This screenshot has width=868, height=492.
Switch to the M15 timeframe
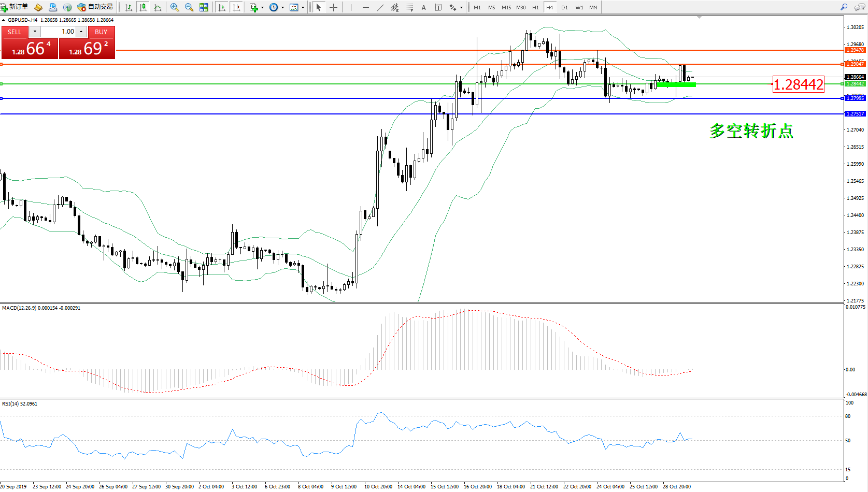point(506,7)
